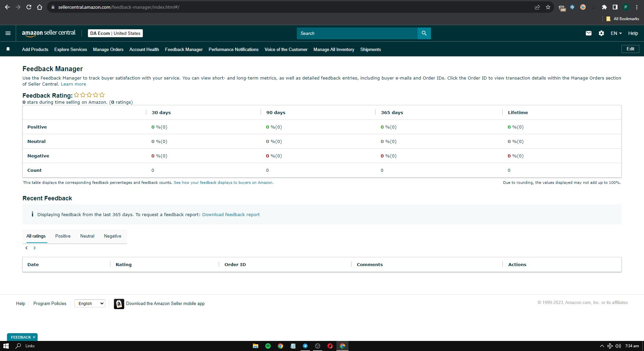
Task: Click the Edit button in nav bar
Action: [x=630, y=49]
